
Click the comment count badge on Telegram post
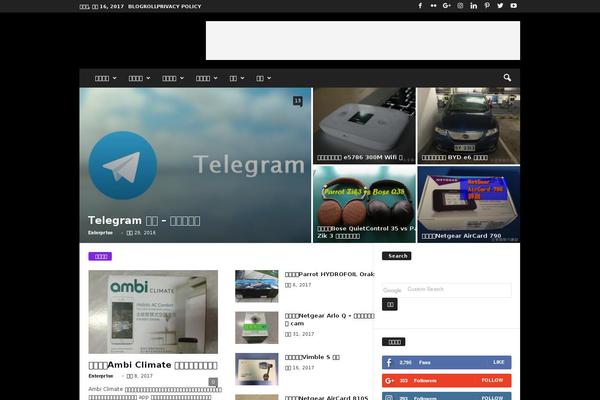click(298, 101)
